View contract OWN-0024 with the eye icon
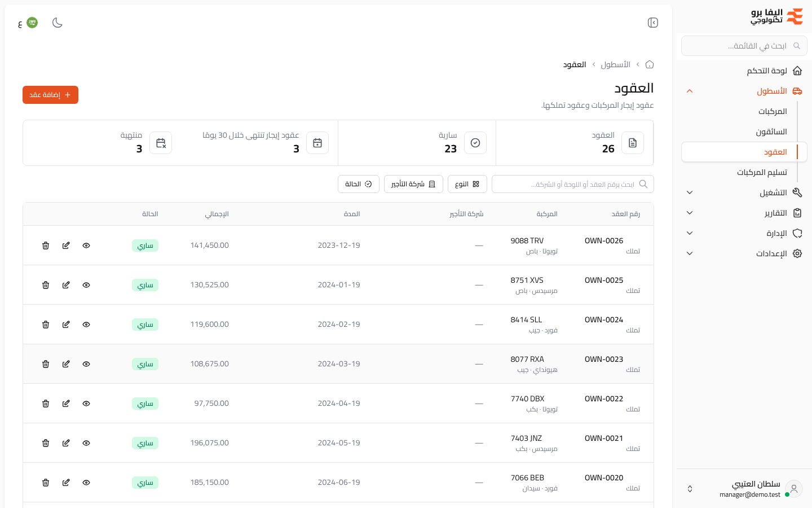 pyautogui.click(x=86, y=325)
